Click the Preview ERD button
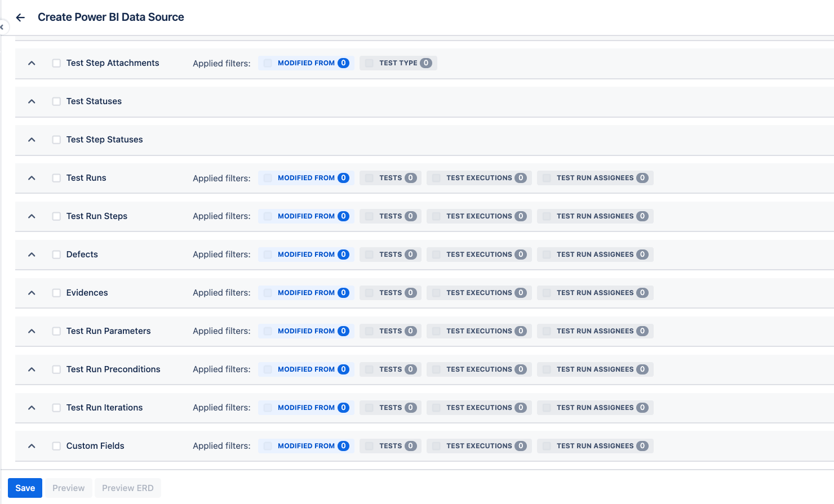The height and width of the screenshot is (504, 834). pyautogui.click(x=127, y=488)
